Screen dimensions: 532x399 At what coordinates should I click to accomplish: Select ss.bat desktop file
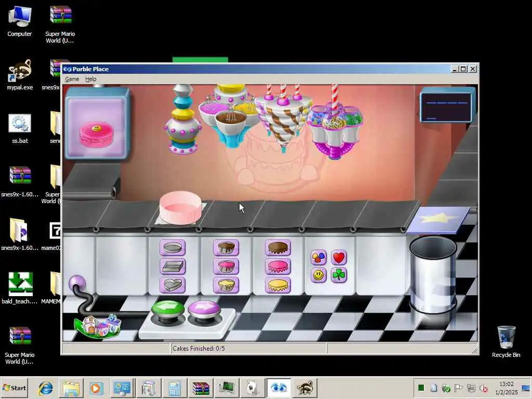point(20,128)
